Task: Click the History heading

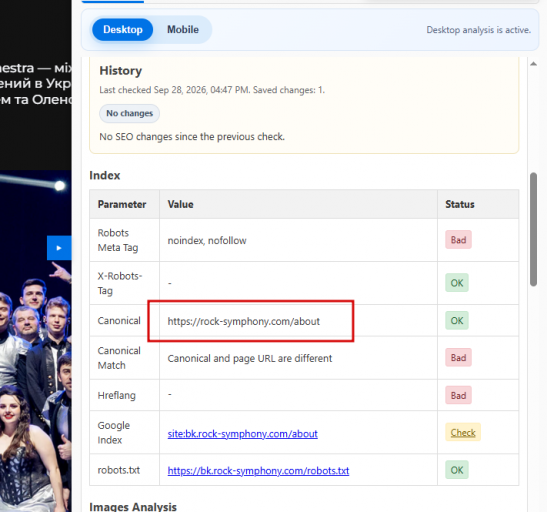Action: click(120, 70)
